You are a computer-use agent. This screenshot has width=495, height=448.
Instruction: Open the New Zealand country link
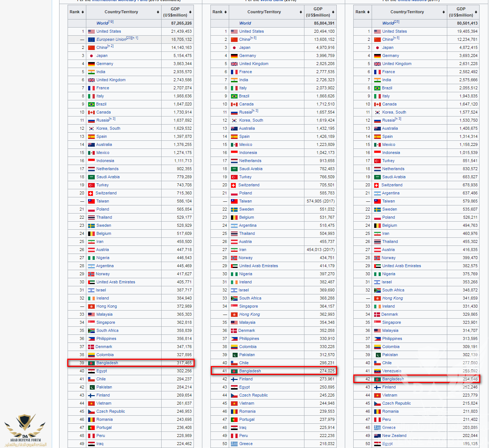(394, 436)
